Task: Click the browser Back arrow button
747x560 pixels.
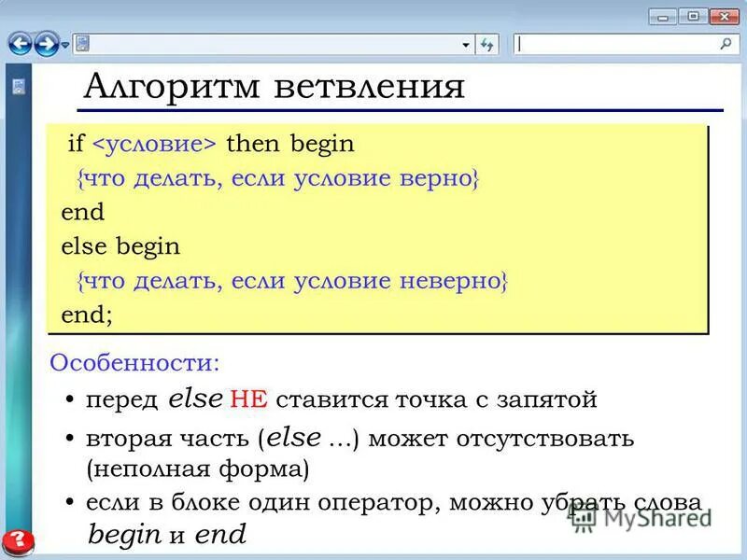Action: pyautogui.click(x=20, y=44)
